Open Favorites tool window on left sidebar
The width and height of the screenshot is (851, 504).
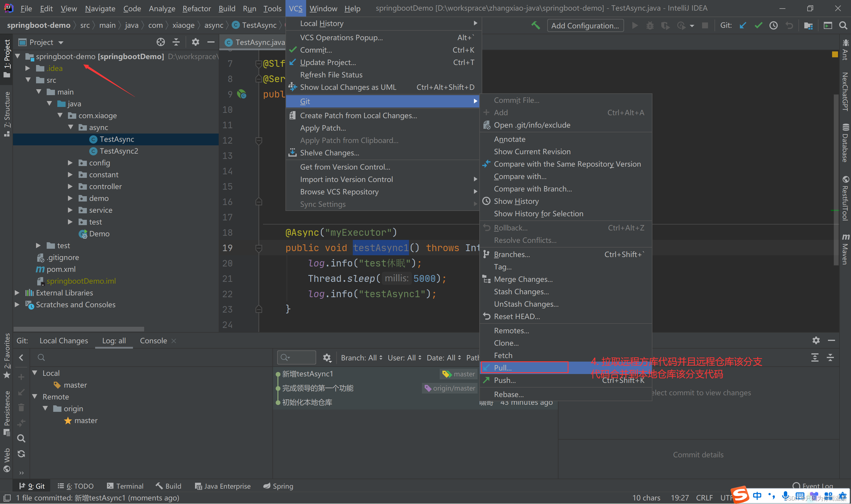pos(7,356)
